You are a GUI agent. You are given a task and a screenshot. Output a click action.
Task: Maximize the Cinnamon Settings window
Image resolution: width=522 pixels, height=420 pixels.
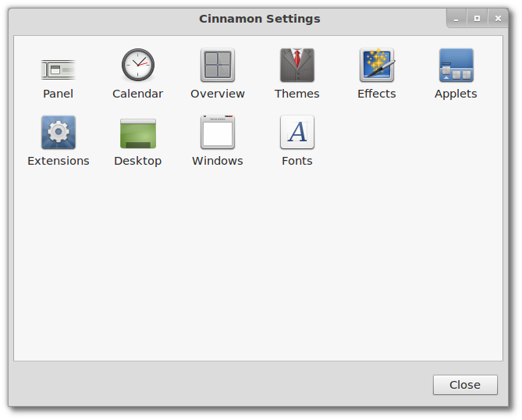[x=477, y=18]
